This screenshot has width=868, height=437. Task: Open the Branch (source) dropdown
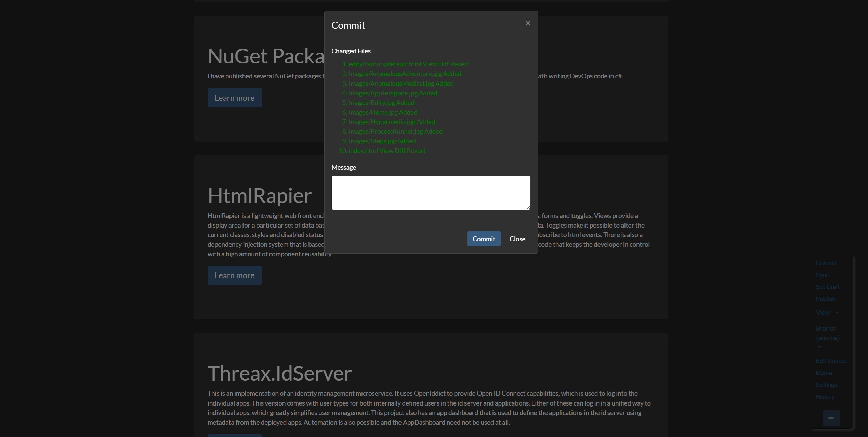pyautogui.click(x=827, y=334)
